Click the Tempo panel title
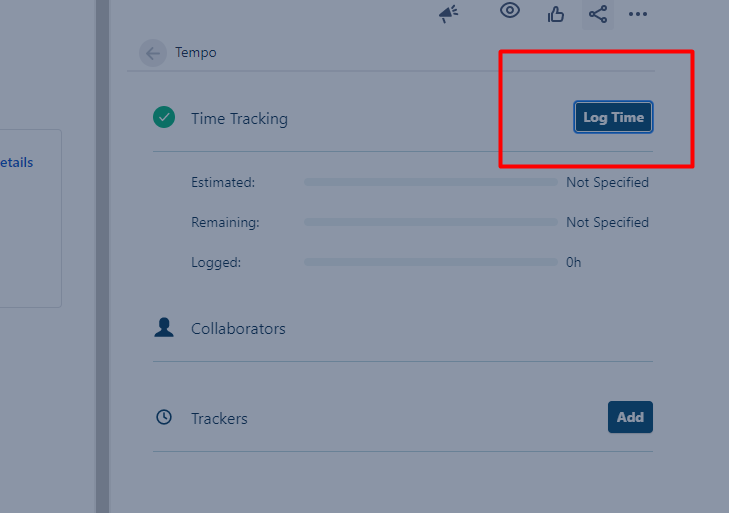 [196, 53]
